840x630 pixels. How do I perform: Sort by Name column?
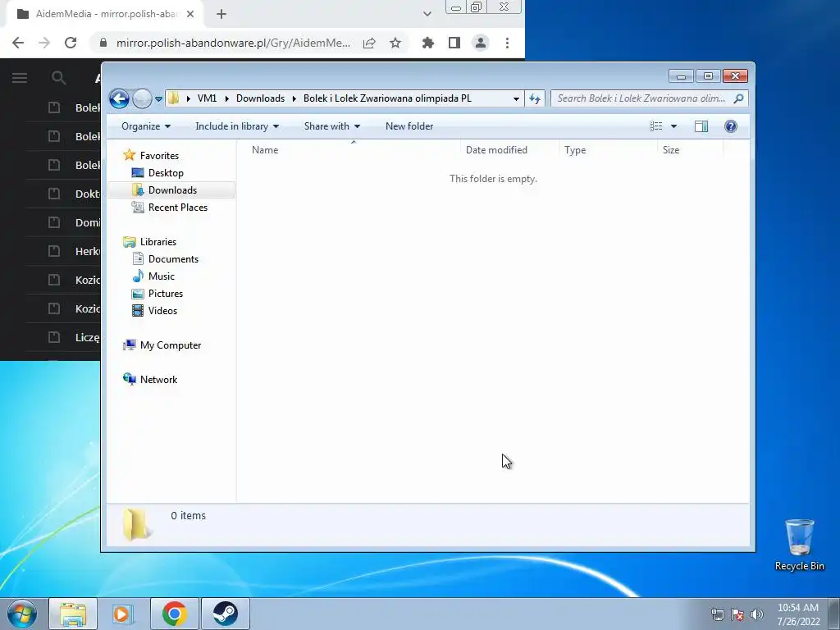265,150
